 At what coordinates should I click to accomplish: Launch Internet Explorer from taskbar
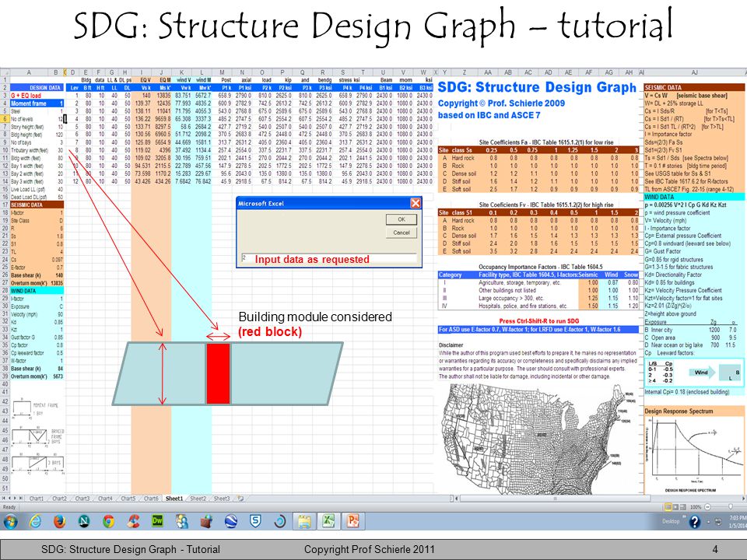coord(35,521)
